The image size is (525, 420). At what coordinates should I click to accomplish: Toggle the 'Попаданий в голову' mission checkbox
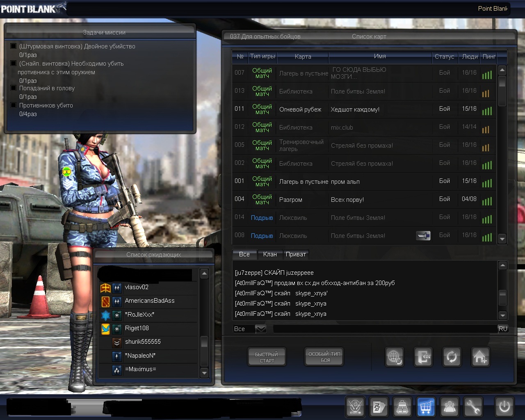click(x=14, y=88)
